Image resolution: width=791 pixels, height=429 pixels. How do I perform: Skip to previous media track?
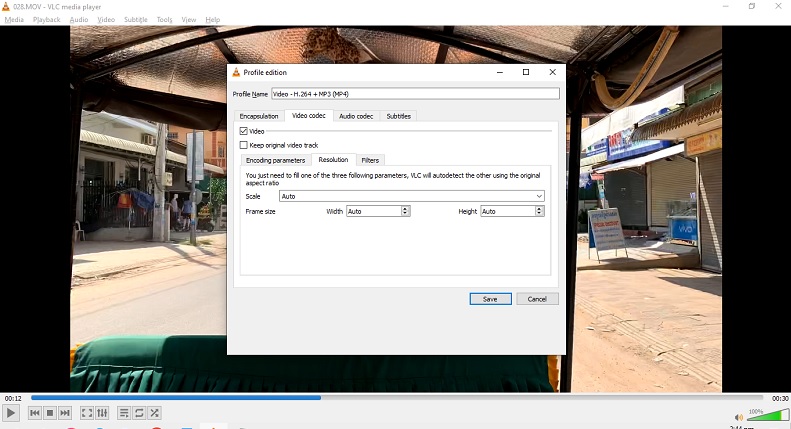point(34,413)
